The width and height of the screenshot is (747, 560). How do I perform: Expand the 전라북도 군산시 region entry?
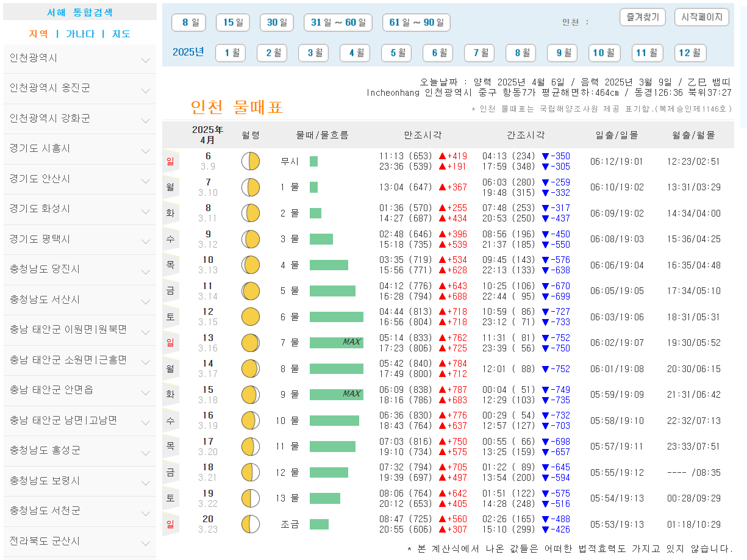79,541
